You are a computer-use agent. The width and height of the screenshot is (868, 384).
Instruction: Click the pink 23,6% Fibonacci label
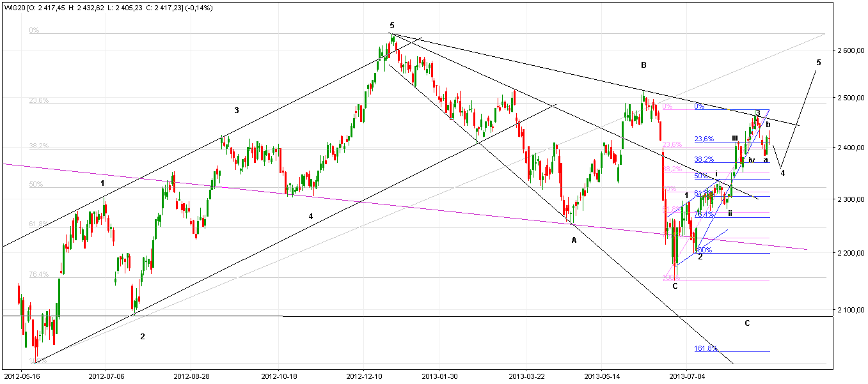pyautogui.click(x=672, y=144)
